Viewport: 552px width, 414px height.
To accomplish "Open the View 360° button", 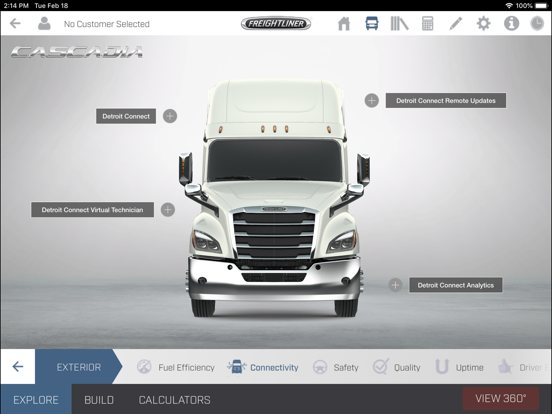I will coord(501,398).
